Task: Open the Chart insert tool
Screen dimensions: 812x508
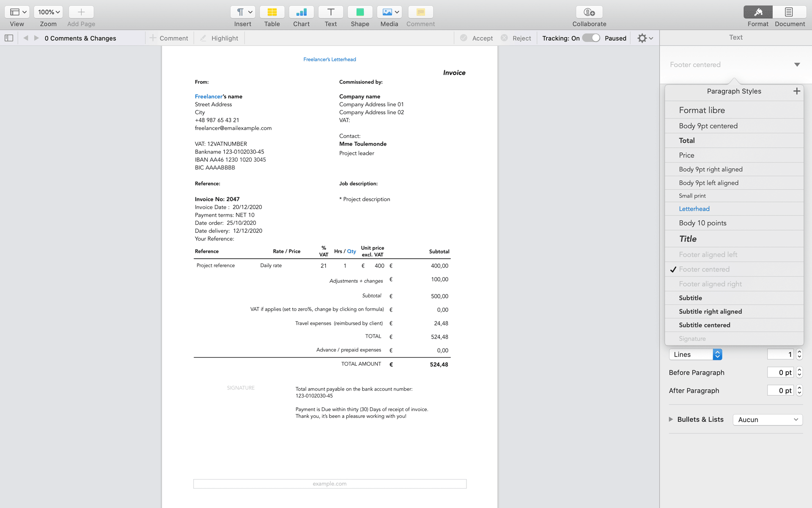Action: point(301,12)
